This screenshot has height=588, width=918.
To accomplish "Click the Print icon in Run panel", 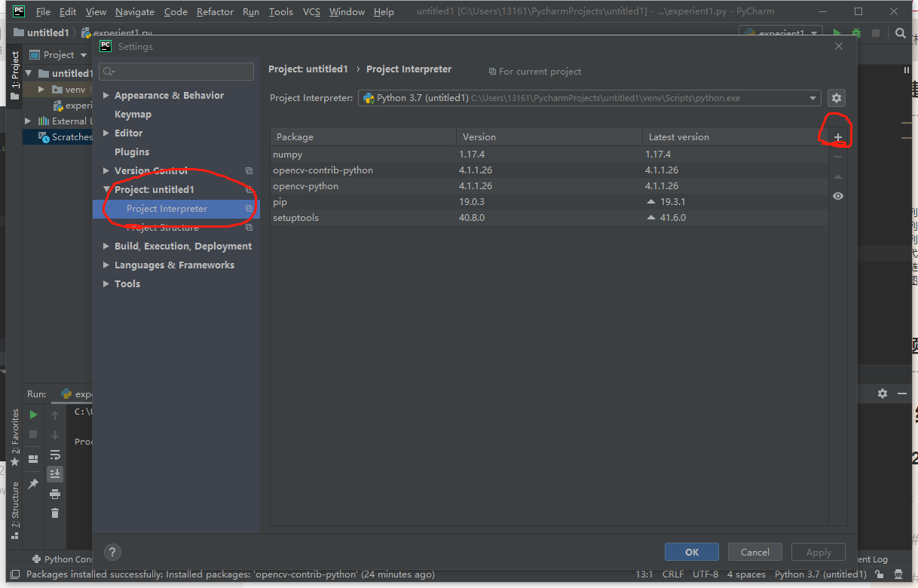I will (x=55, y=494).
